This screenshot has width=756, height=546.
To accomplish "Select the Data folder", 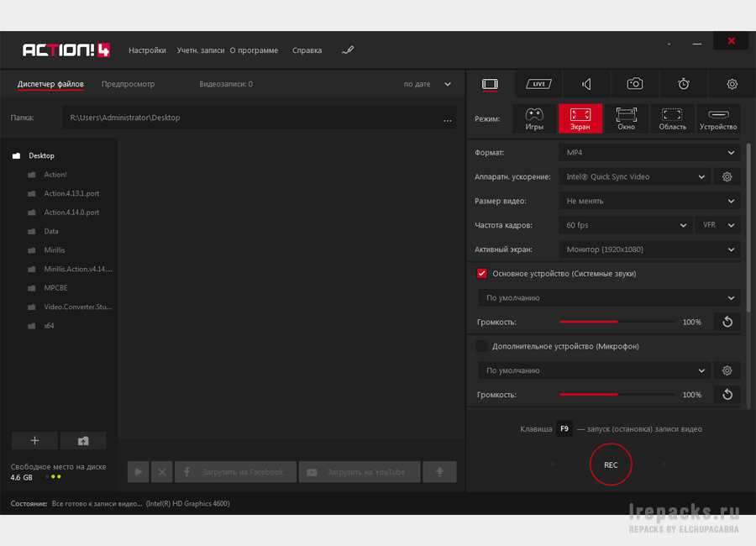I will click(x=51, y=231).
